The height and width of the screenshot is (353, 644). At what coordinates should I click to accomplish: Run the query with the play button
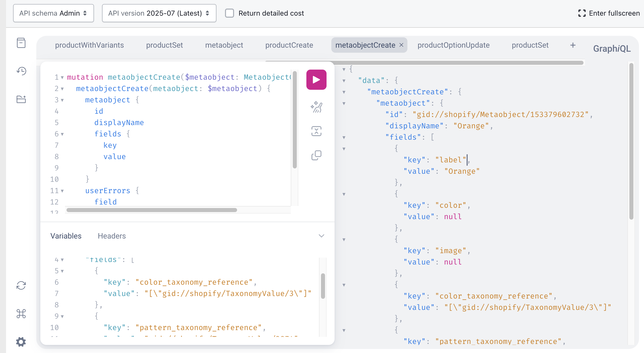coord(316,80)
